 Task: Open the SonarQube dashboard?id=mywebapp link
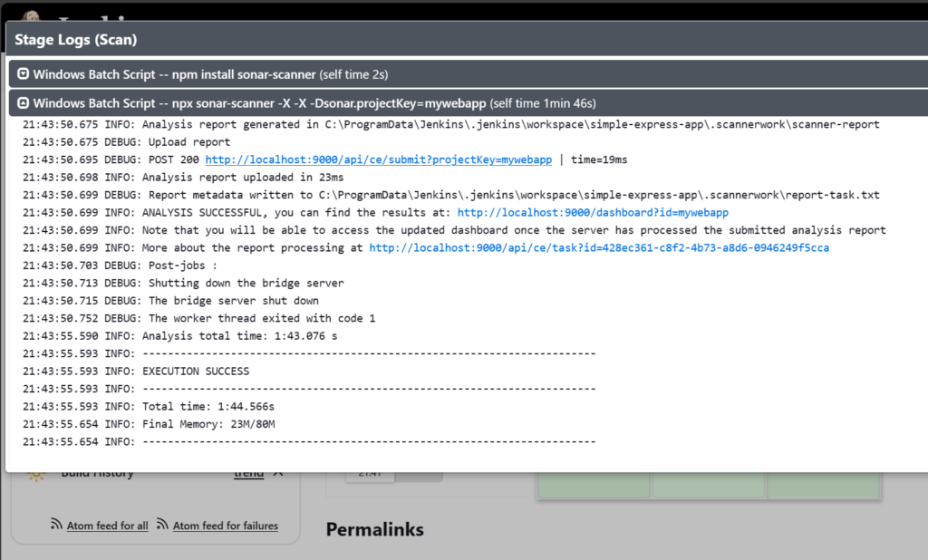(x=593, y=213)
